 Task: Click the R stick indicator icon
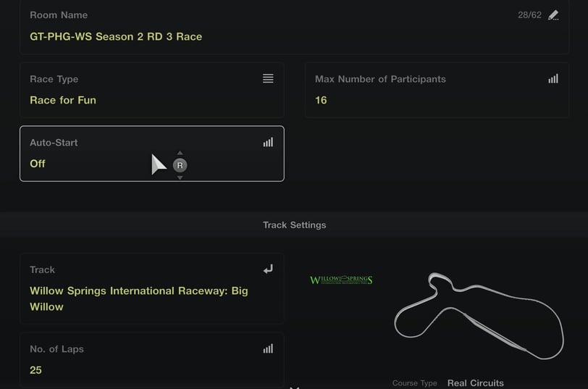click(x=180, y=165)
